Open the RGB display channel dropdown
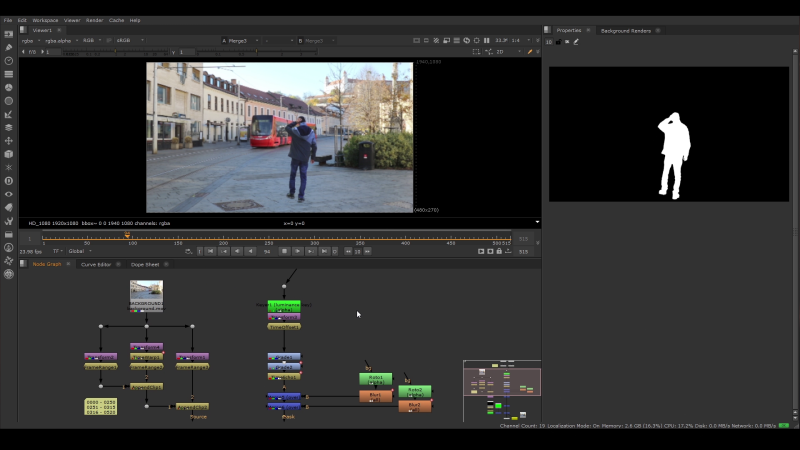This screenshot has width=800, height=450. tap(92, 40)
